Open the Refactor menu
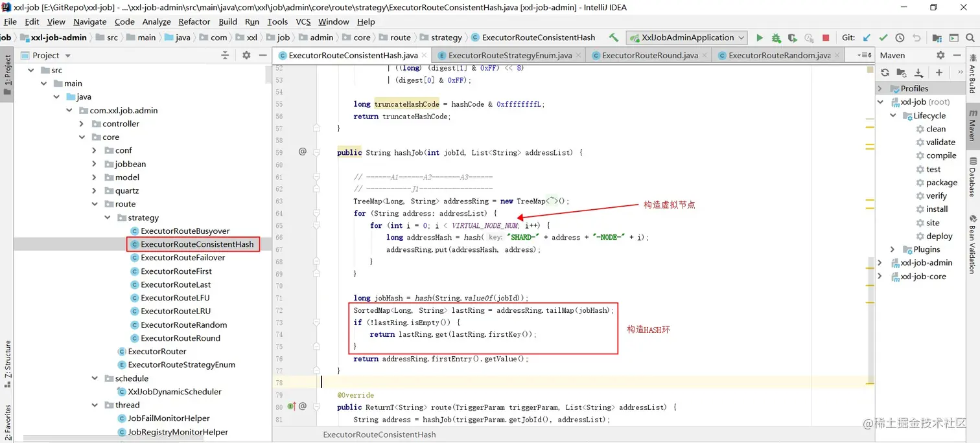980x443 pixels. pyautogui.click(x=194, y=21)
